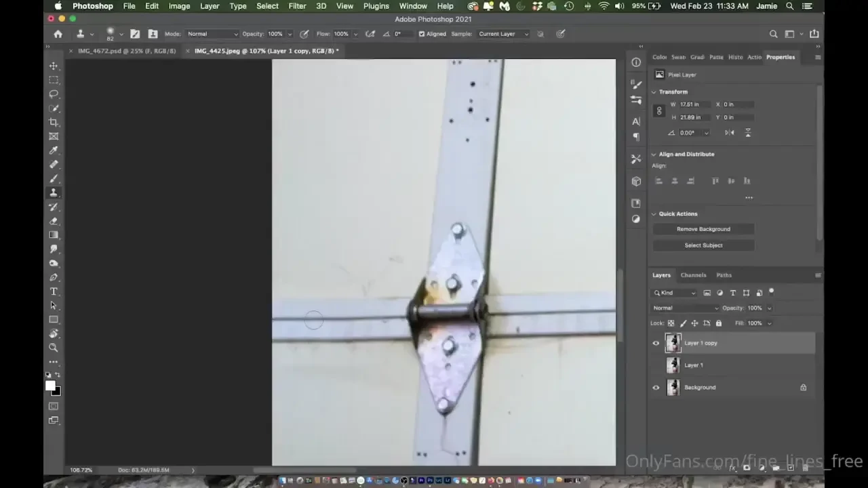Open the Select menu
This screenshot has height=488, width=868.
tap(267, 6)
